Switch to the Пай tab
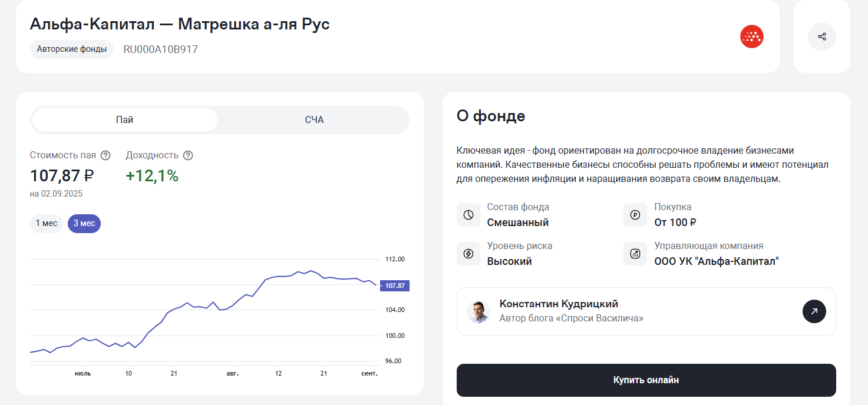The height and width of the screenshot is (405, 868). [x=125, y=120]
